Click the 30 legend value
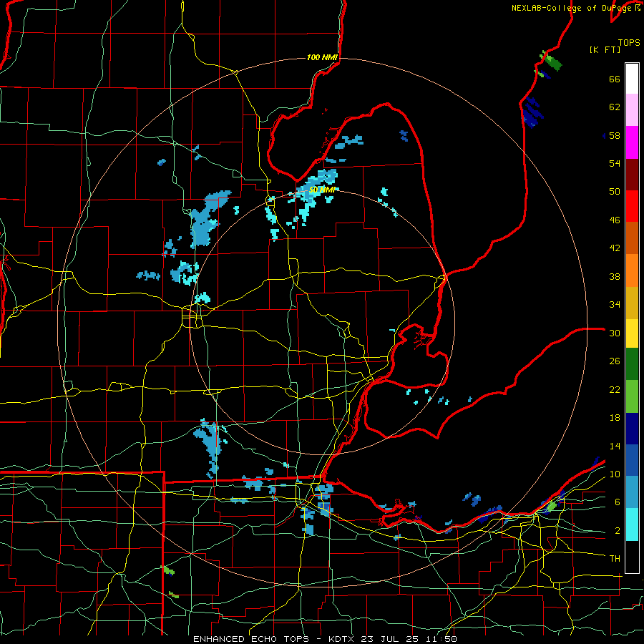This screenshot has width=644, height=644. pyautogui.click(x=615, y=333)
